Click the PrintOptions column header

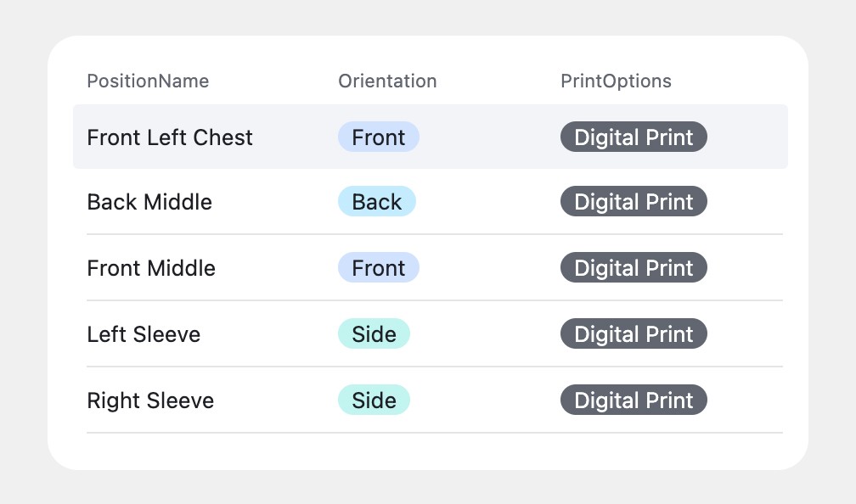tap(616, 81)
